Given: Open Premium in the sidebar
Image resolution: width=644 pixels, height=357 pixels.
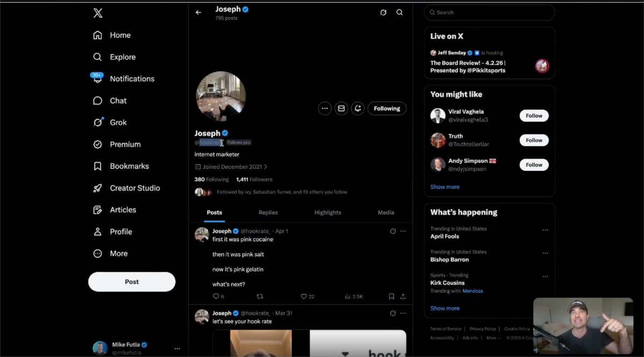Looking at the screenshot, I should tap(117, 145).
